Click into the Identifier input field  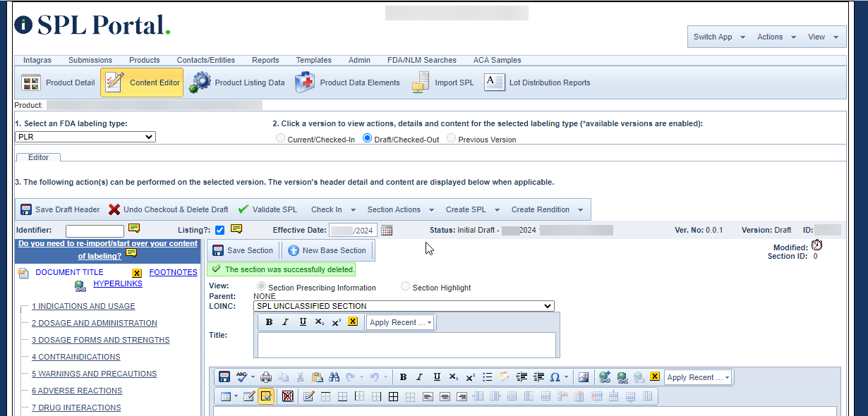95,231
